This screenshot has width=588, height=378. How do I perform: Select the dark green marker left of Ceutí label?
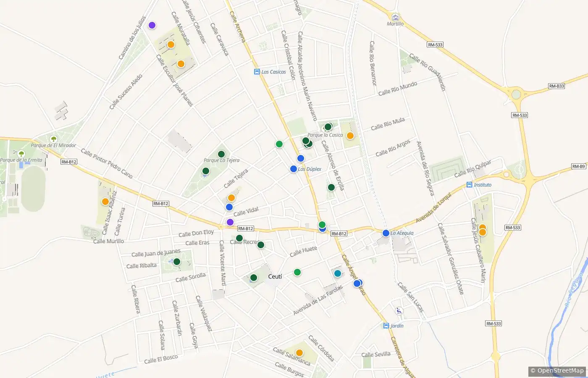click(254, 278)
